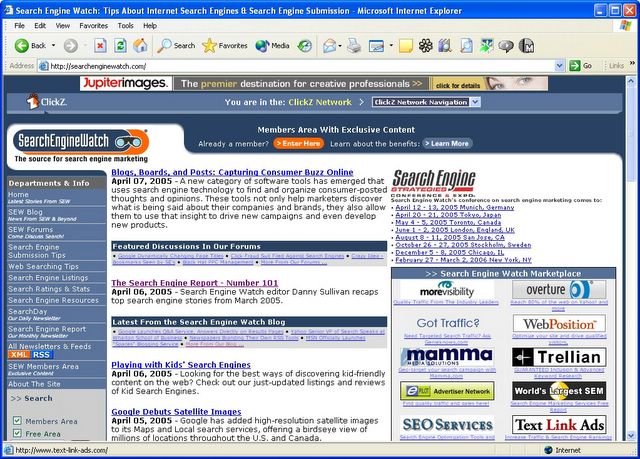Open the View menu
This screenshot has height=459, width=640.
click(x=62, y=26)
